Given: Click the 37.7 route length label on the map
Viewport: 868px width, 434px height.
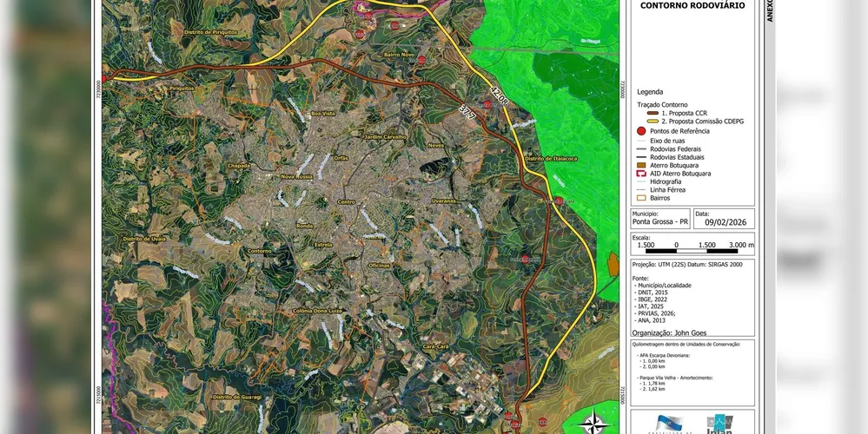Looking at the screenshot, I should [468, 115].
